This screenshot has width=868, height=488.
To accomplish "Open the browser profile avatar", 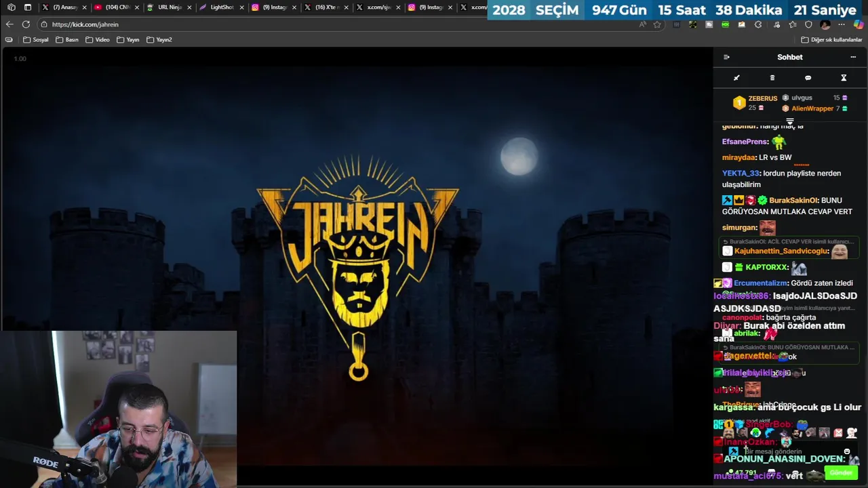I will tap(825, 24).
